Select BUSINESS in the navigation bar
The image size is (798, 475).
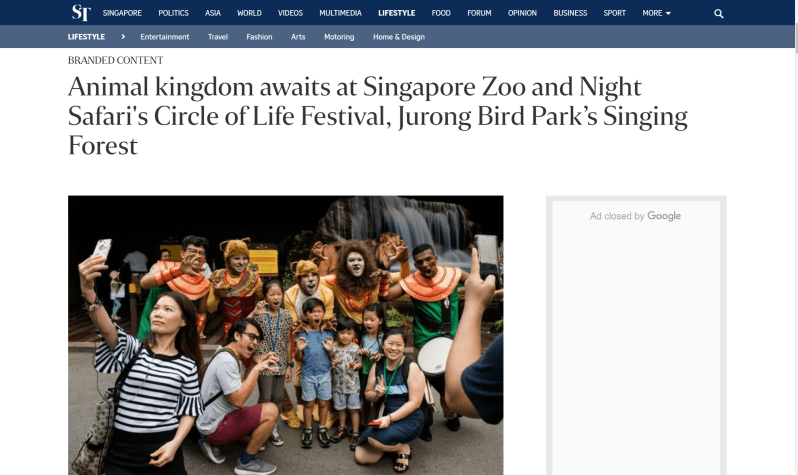[570, 13]
